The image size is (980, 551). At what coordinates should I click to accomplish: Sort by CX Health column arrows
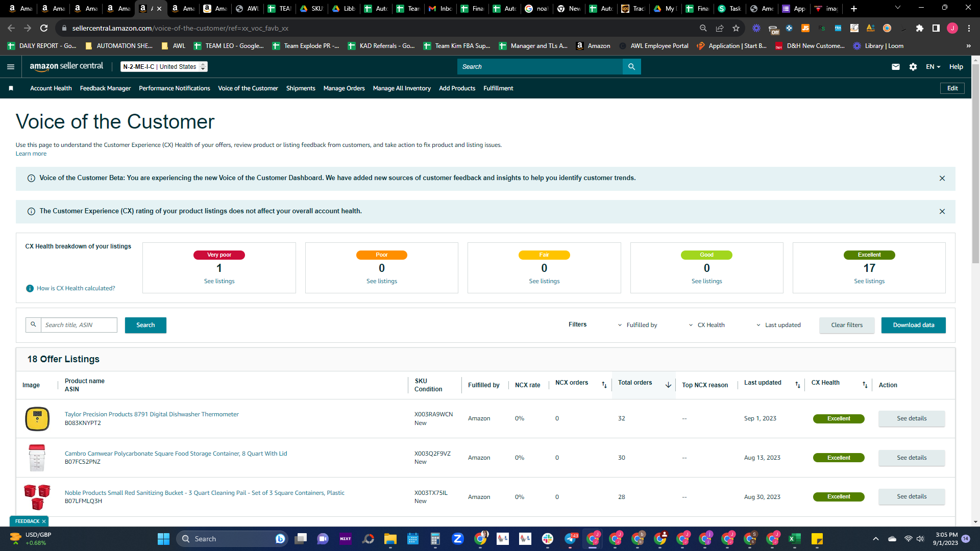coord(865,385)
